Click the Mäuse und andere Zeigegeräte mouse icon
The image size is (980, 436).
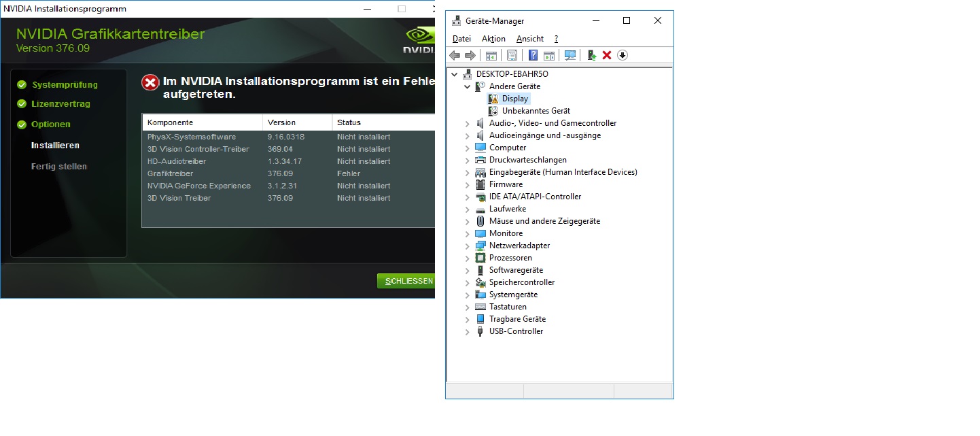tap(480, 221)
